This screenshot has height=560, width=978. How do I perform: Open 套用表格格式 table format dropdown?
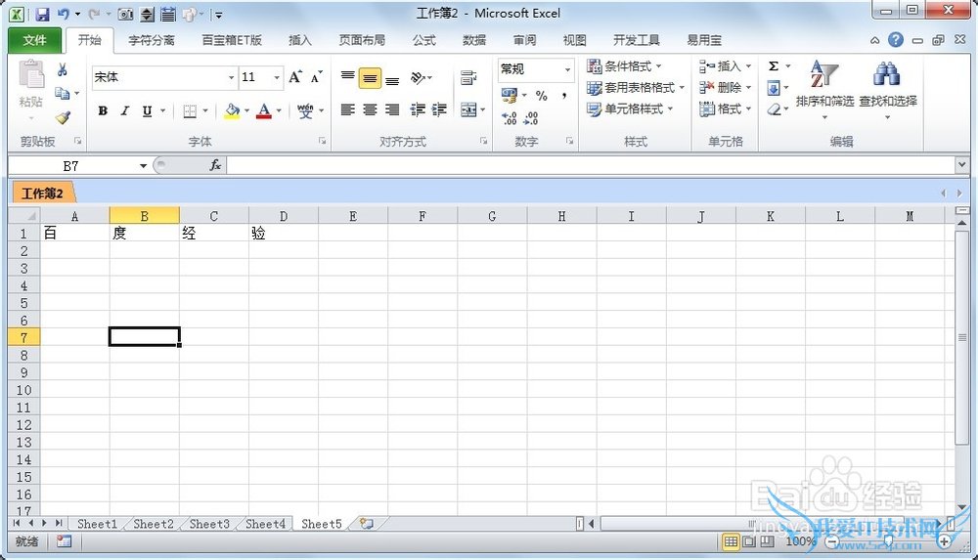[637, 88]
